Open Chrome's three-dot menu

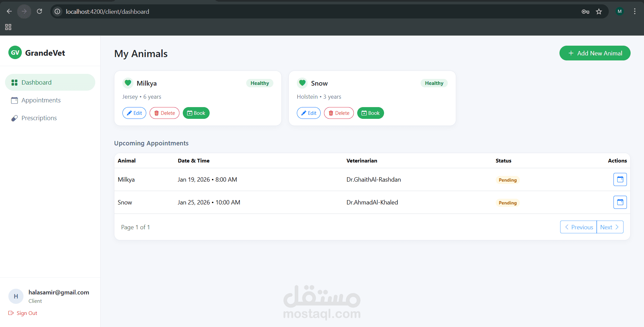coord(635,11)
